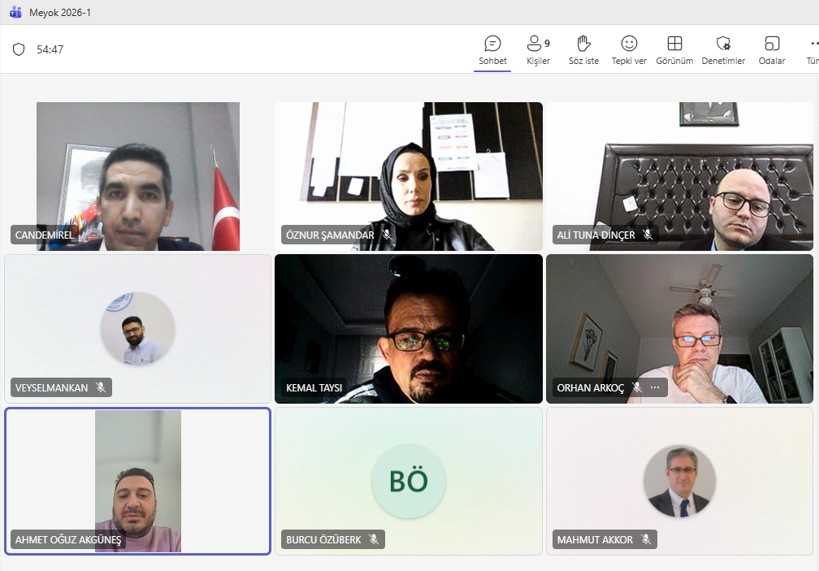
Task: Select the Ahmet Oğuz Akgüneş video tile
Action: click(138, 481)
